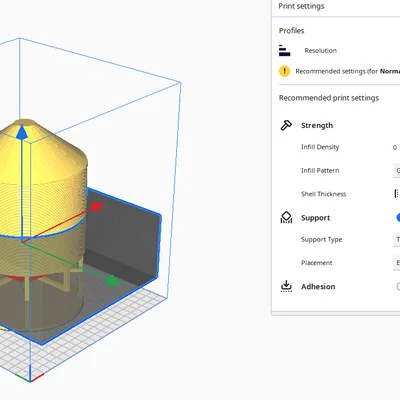Click the Support Type label
The image size is (400, 400).
(321, 239)
